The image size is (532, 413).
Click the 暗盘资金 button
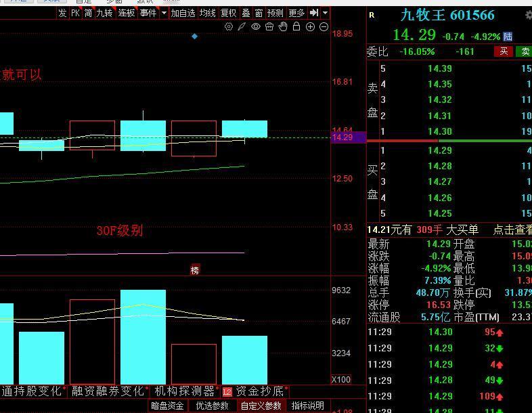click(x=167, y=406)
